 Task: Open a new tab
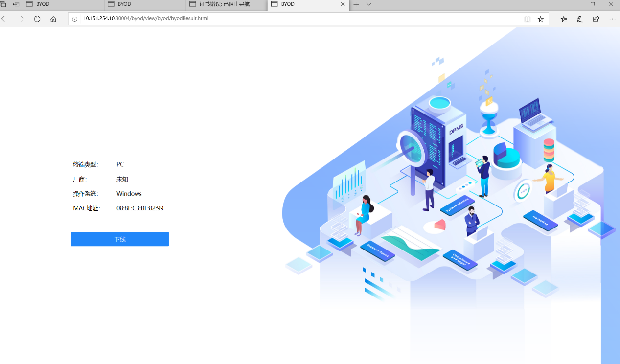(356, 4)
